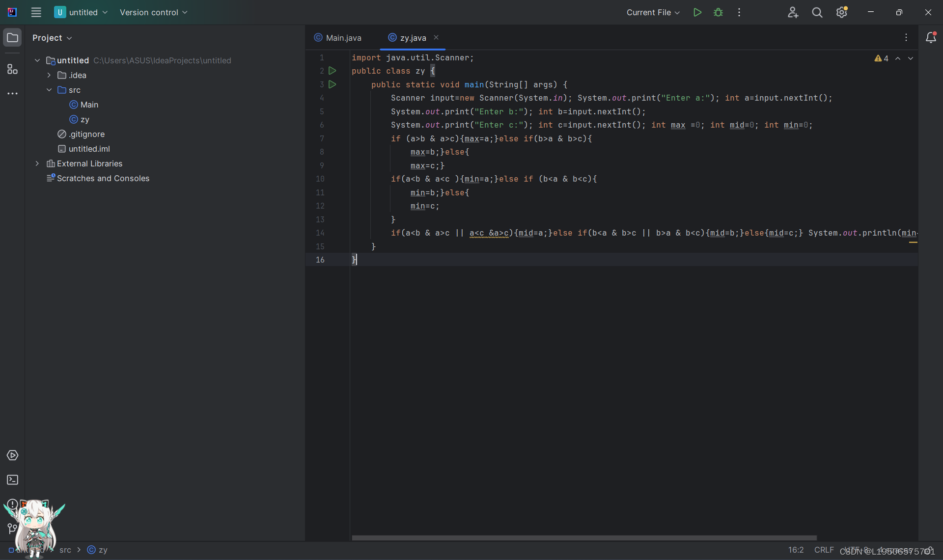Expand the .idea folder
This screenshot has width=943, height=560.
49,75
